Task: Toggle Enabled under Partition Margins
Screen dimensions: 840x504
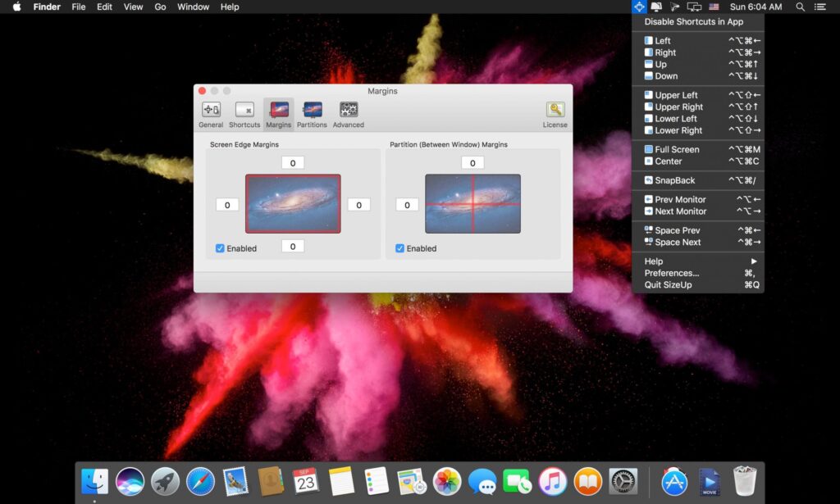Action: [x=400, y=248]
